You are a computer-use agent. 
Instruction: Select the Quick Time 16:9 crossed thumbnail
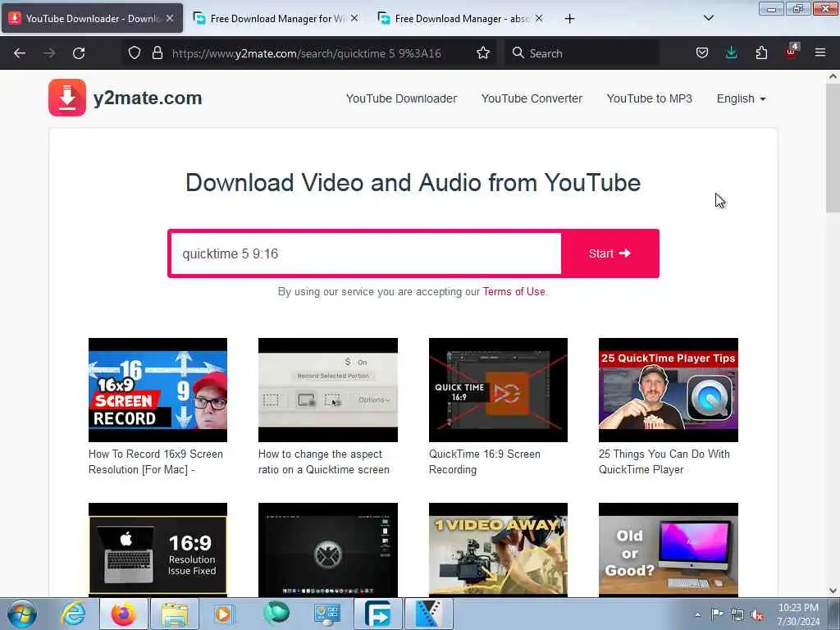click(498, 390)
